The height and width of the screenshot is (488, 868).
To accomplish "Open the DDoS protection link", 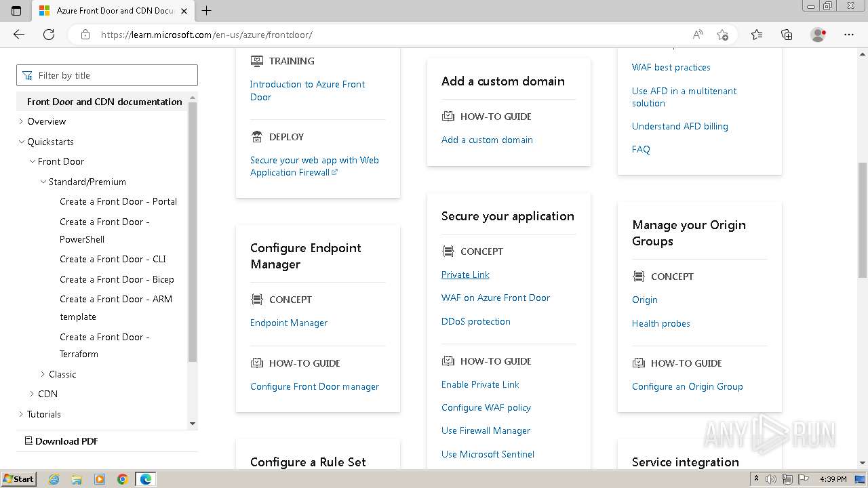I will coord(476,321).
